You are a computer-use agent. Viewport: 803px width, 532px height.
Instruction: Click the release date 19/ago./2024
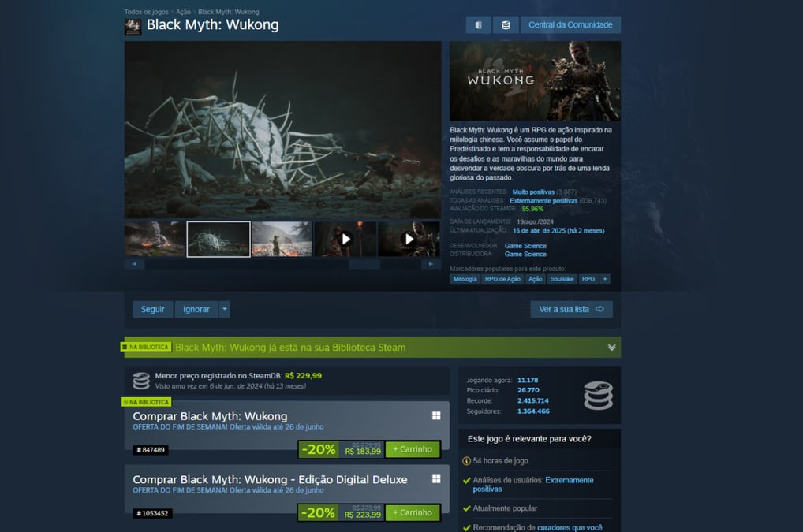[535, 221]
